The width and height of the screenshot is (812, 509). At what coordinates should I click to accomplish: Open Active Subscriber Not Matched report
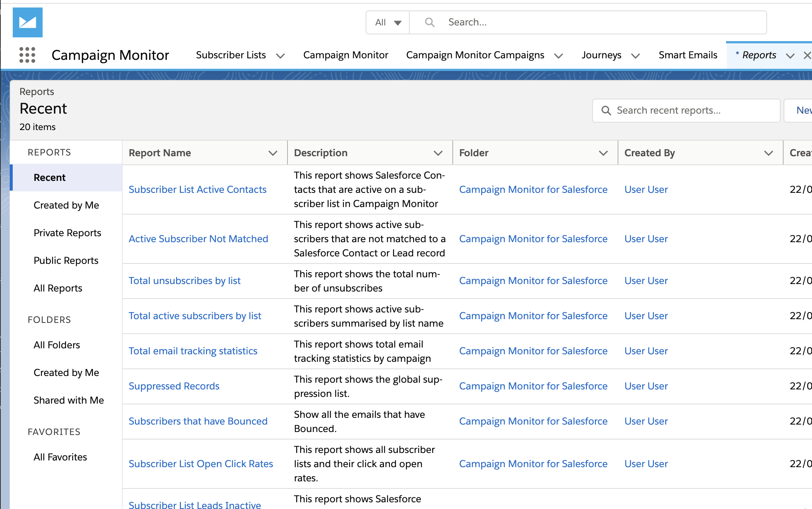tap(198, 239)
